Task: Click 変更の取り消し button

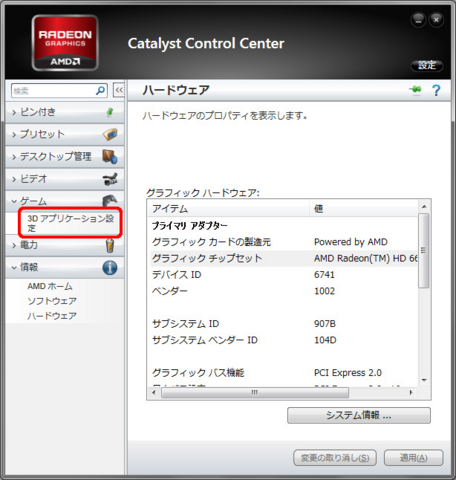Action: [335, 458]
